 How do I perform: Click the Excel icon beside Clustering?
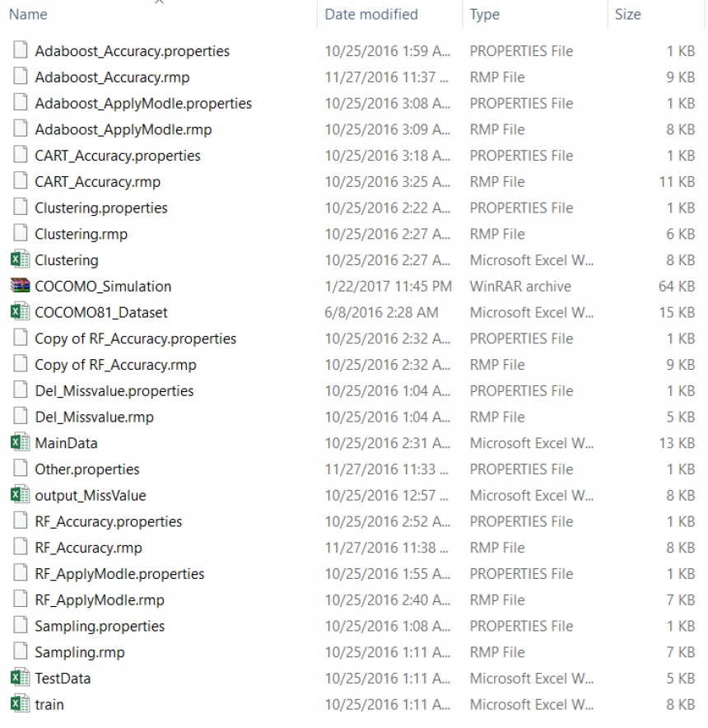tap(20, 259)
